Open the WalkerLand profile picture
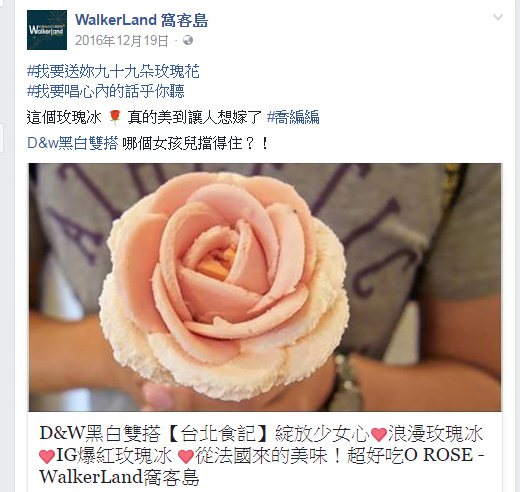This screenshot has width=520, height=492. pos(47,30)
